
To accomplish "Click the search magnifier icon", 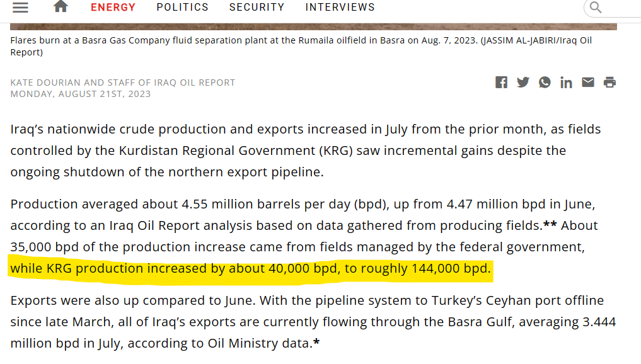I will (x=596, y=8).
